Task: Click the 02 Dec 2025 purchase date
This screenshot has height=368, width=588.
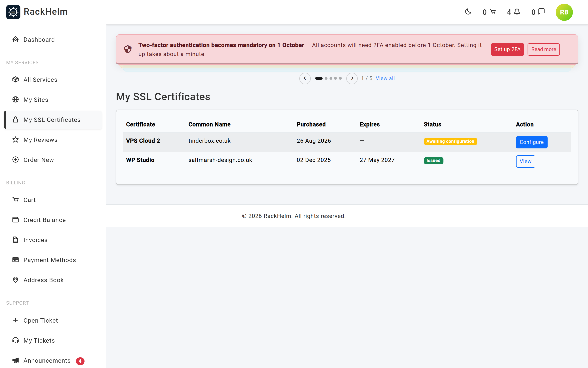Action: (x=314, y=160)
